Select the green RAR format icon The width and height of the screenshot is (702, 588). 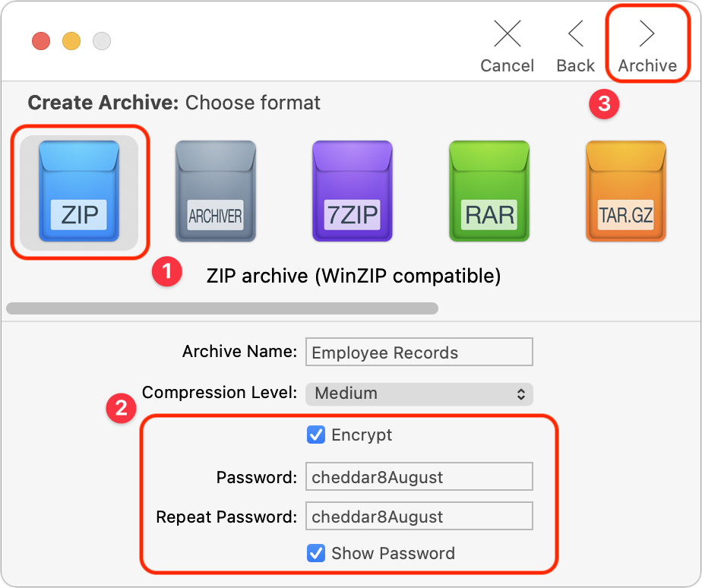489,191
